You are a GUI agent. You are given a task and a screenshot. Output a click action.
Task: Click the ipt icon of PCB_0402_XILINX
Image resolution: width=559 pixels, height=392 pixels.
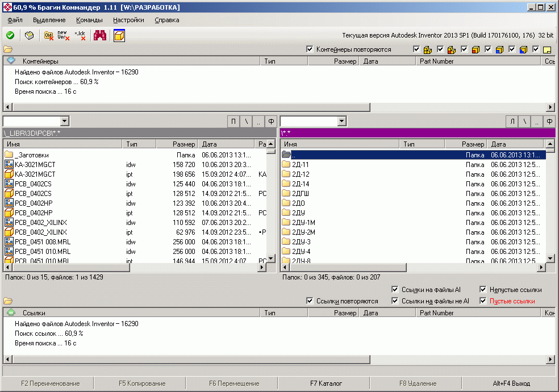9,232
